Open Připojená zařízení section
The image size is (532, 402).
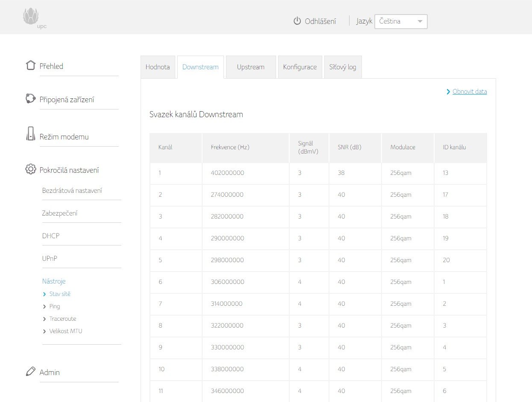[x=67, y=100]
